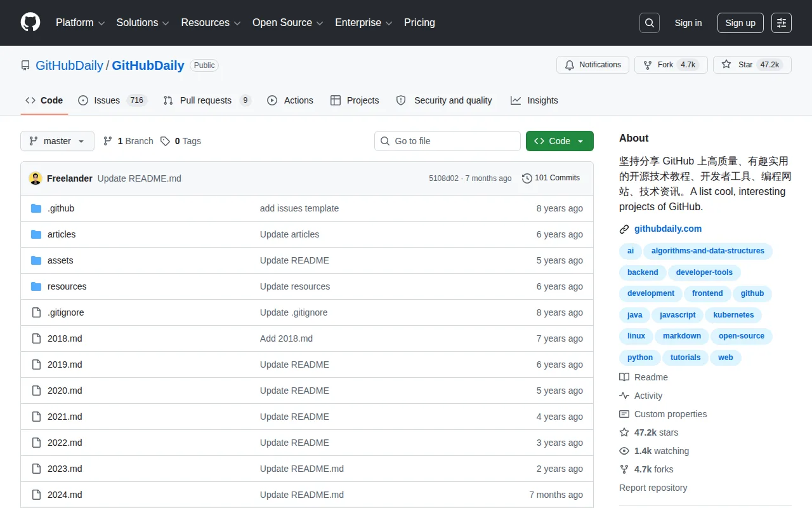812x508 pixels.
Task: Click the history clock icon next to 101 Commits
Action: click(527, 178)
